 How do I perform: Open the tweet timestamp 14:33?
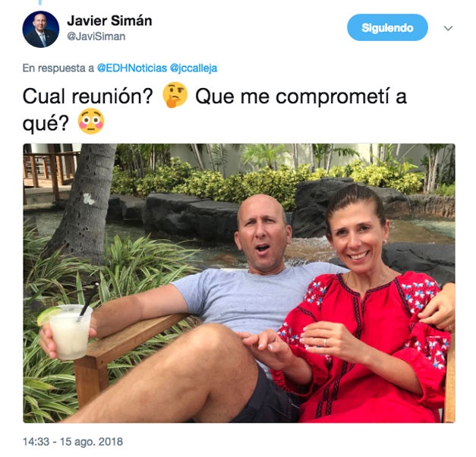coord(36,442)
